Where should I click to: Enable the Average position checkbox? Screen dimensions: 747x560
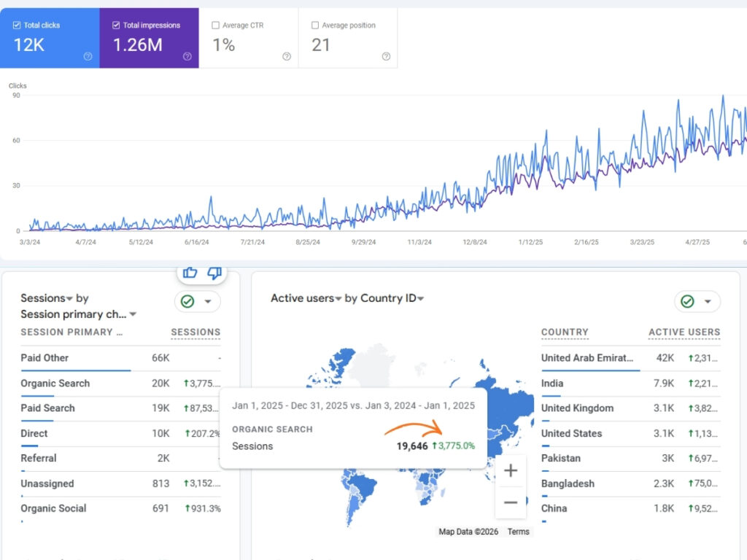coord(315,26)
